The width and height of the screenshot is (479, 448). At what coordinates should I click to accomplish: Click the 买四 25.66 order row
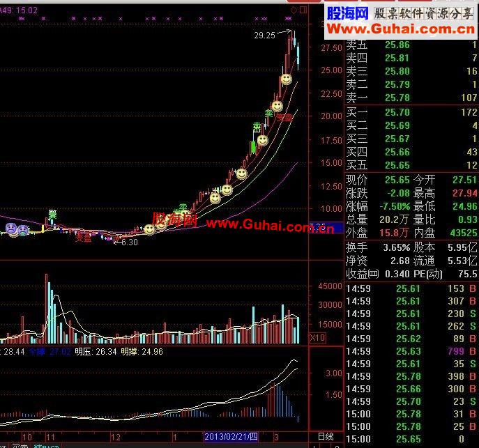(411, 152)
